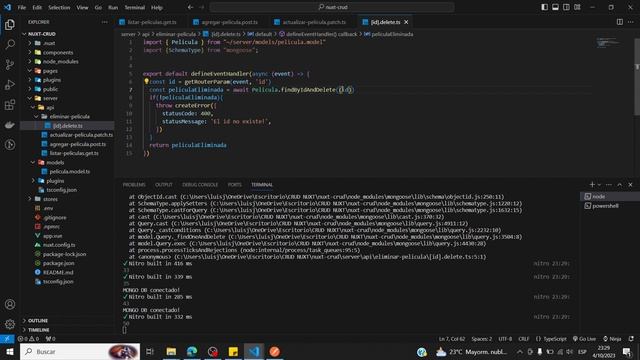
Task: Switch to actualizar-pelicula.patch.ts tab
Action: 313,22
